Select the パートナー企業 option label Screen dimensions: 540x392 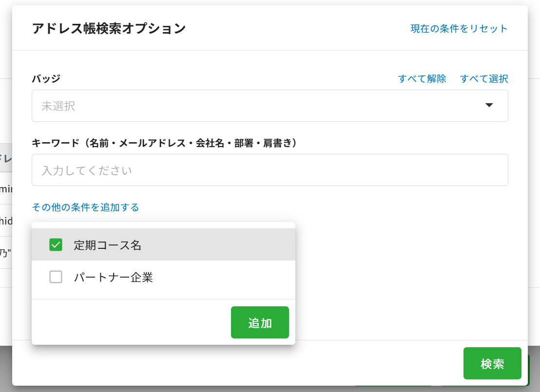click(114, 278)
